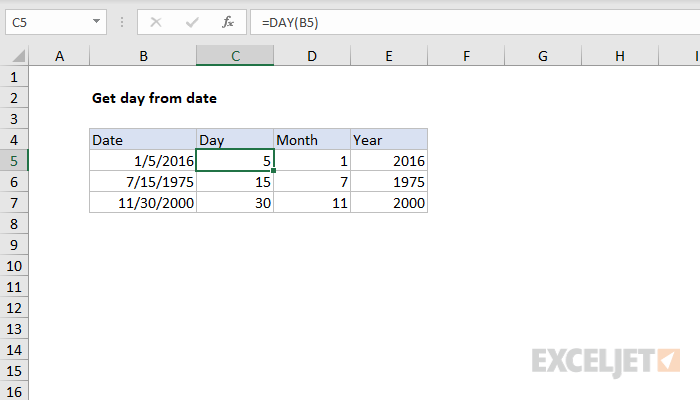Select row 16 header
Viewport: 700px width, 400px height.
pyautogui.click(x=14, y=391)
